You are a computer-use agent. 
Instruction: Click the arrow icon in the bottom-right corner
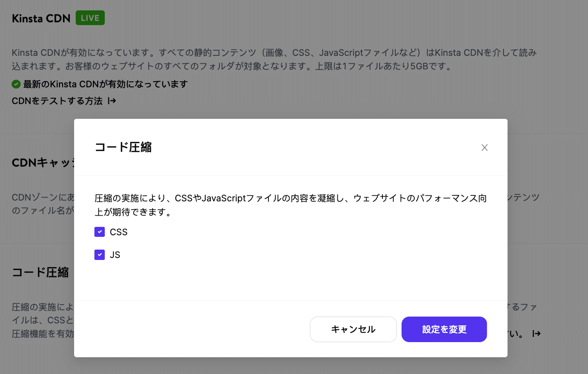[x=536, y=333]
